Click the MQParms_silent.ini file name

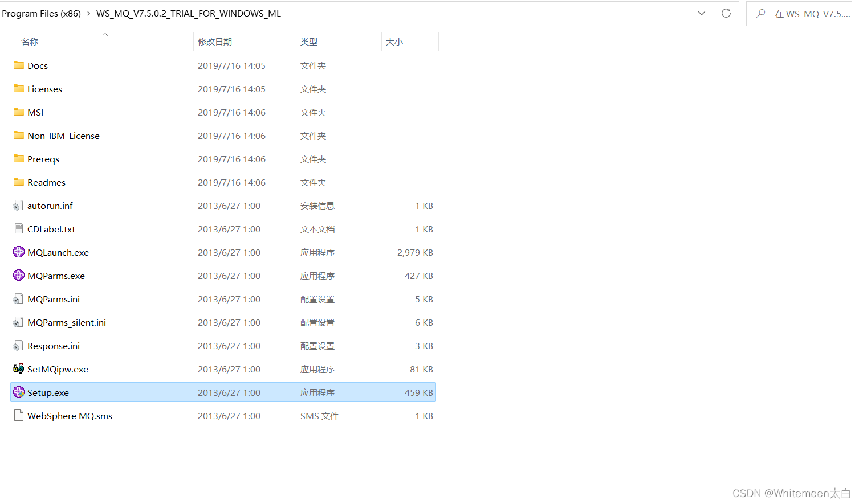tap(67, 322)
